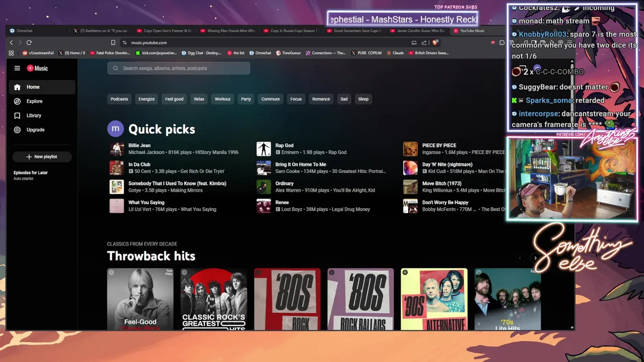The image size is (644, 362).
Task: Open Explore in the sidebar
Action: 42,101
